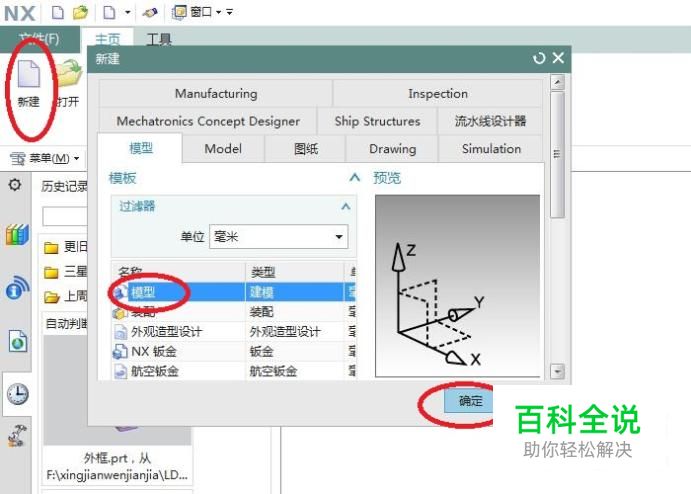Screen dimensions: 691x494
Task: Collapse the 模板 section chevron
Action: 355,178
